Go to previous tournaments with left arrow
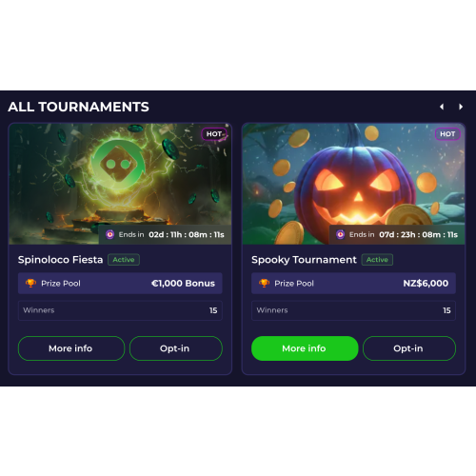The height and width of the screenshot is (476, 476). [442, 107]
